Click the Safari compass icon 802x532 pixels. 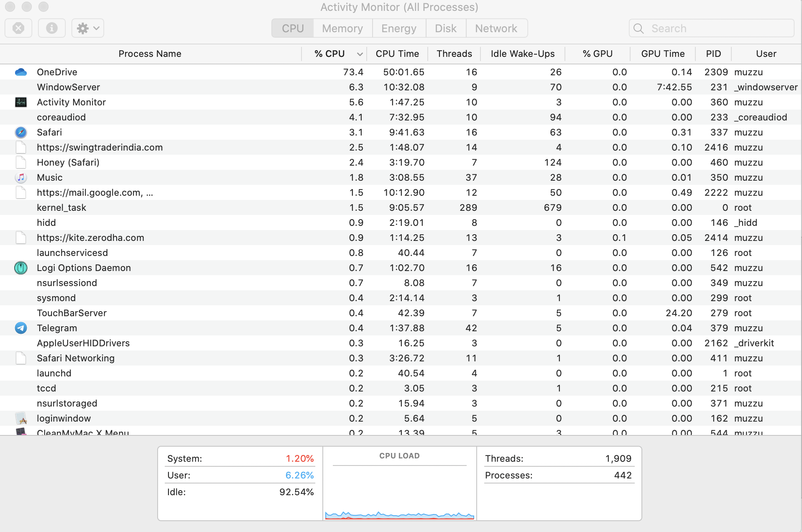(21, 132)
